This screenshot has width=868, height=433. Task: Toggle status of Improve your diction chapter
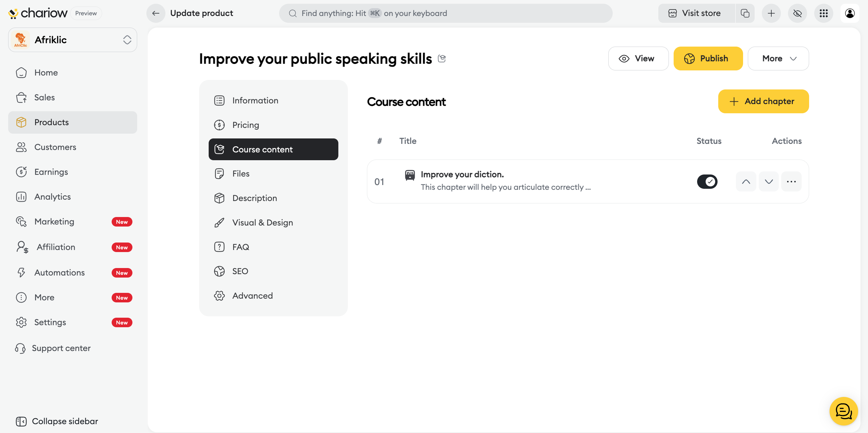point(707,182)
